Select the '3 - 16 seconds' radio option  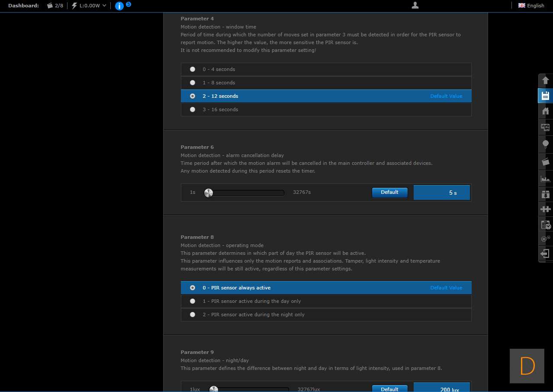point(193,109)
